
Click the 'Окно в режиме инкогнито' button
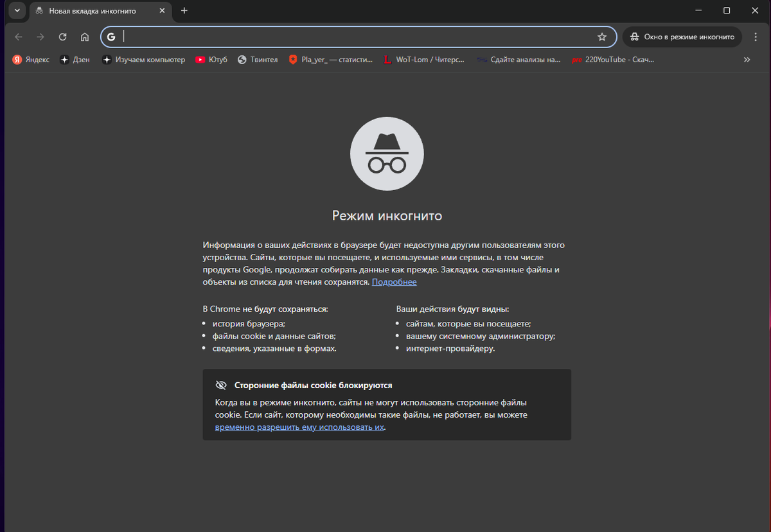[x=682, y=37]
